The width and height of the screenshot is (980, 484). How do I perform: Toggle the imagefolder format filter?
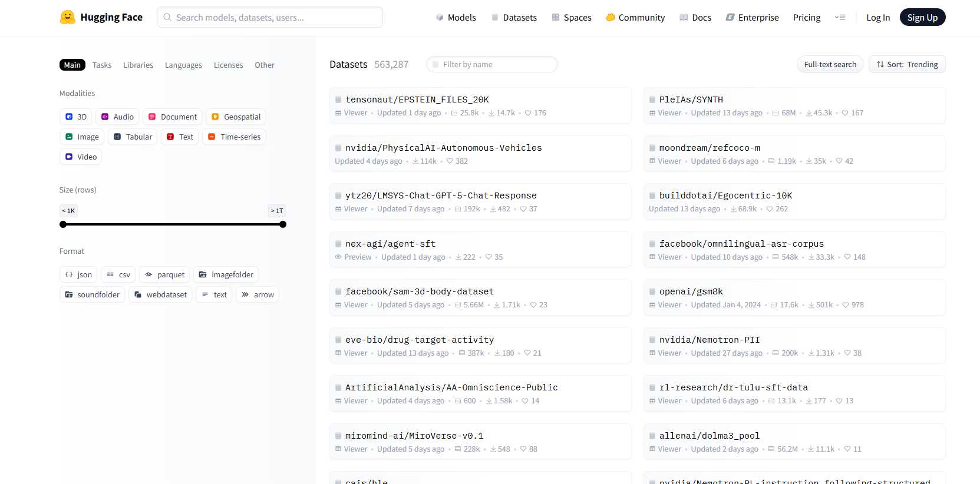click(x=226, y=274)
